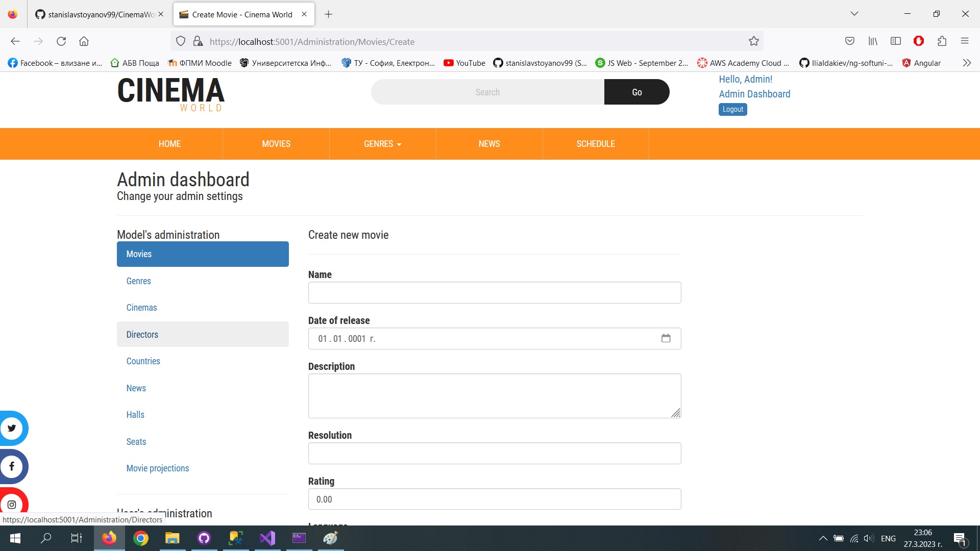Toggle the Firefox sidebar icon
Image resolution: width=980 pixels, height=551 pixels.
(896, 41)
